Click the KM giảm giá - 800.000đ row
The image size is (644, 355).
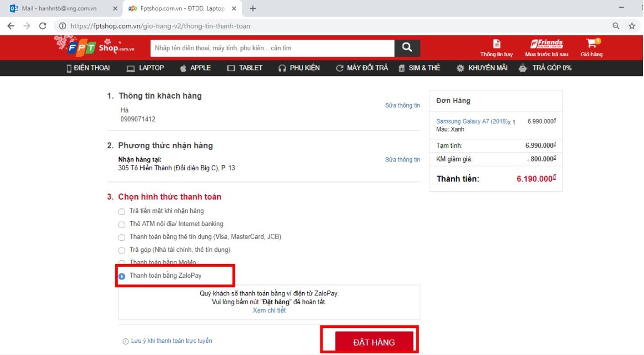pos(496,159)
